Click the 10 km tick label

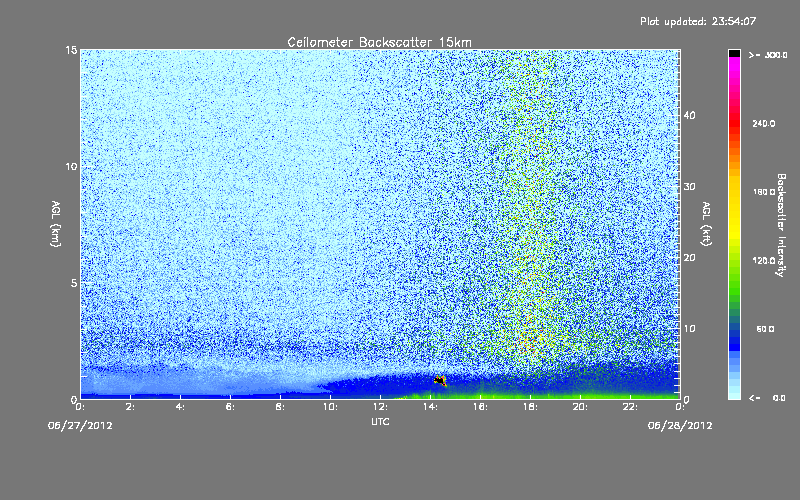point(71,166)
